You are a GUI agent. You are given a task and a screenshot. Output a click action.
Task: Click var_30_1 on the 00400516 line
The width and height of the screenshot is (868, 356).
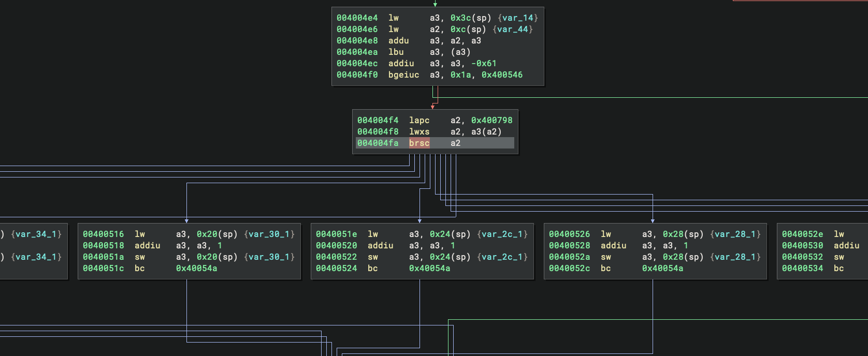(269, 234)
